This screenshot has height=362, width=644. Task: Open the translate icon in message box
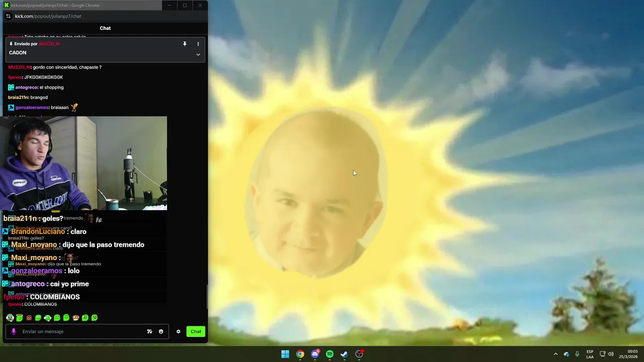(149, 331)
